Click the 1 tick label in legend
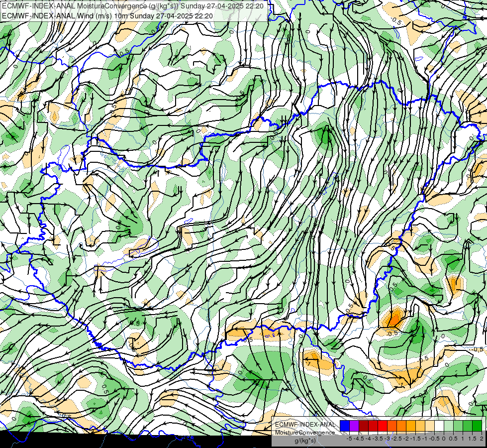This screenshot has width=487, height=448. 463,439
